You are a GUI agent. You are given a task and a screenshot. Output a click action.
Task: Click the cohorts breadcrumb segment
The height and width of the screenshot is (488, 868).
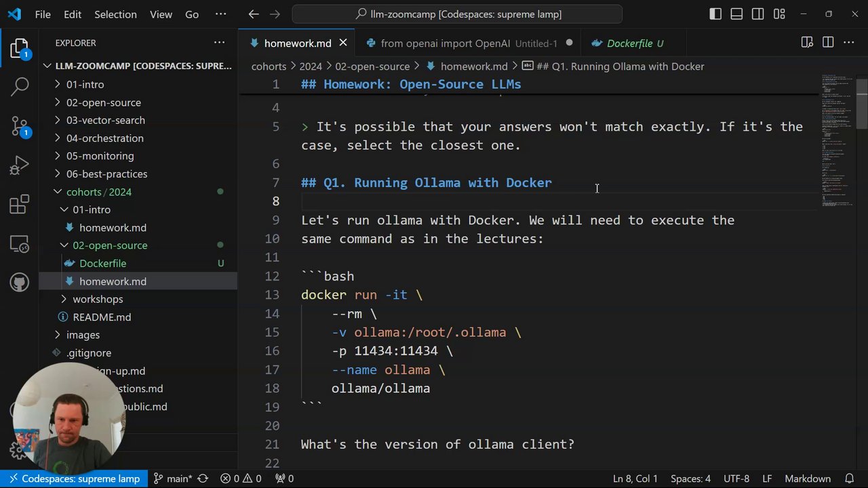[x=269, y=66]
